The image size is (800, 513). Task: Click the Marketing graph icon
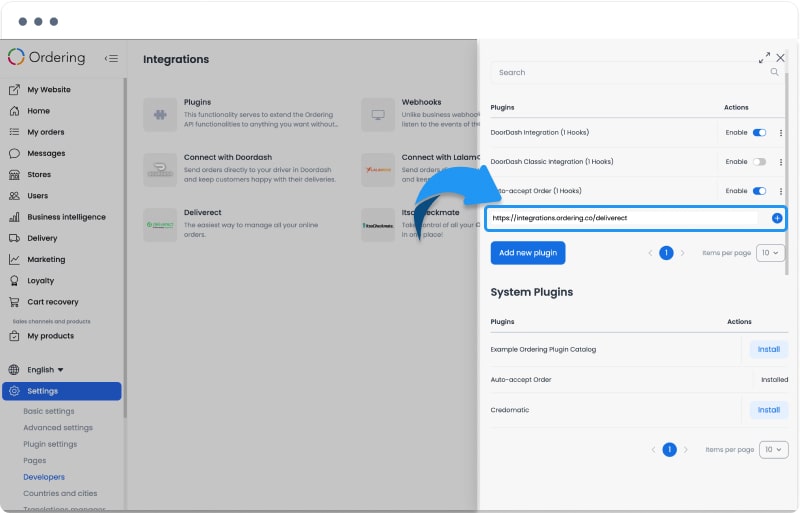point(14,259)
